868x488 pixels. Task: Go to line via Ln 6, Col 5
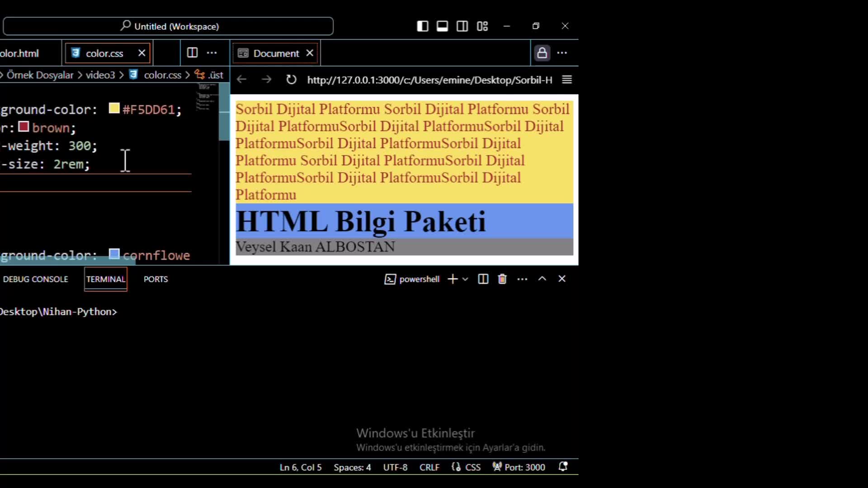[x=301, y=467]
